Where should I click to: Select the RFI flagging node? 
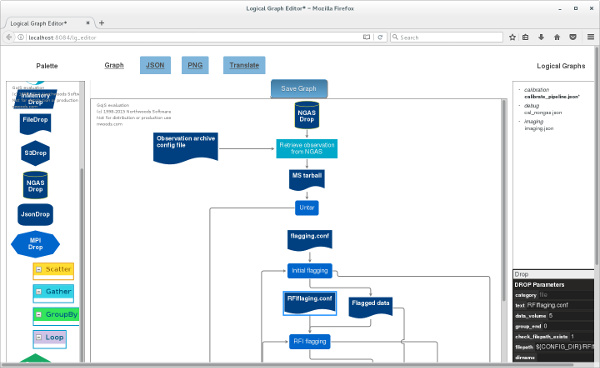(x=310, y=341)
